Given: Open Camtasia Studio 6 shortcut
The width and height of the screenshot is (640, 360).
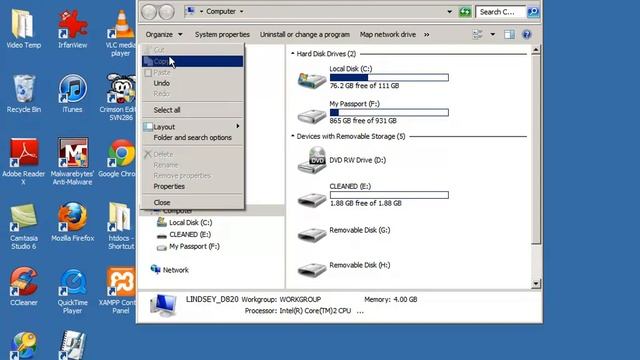Looking at the screenshot, I should [23, 226].
